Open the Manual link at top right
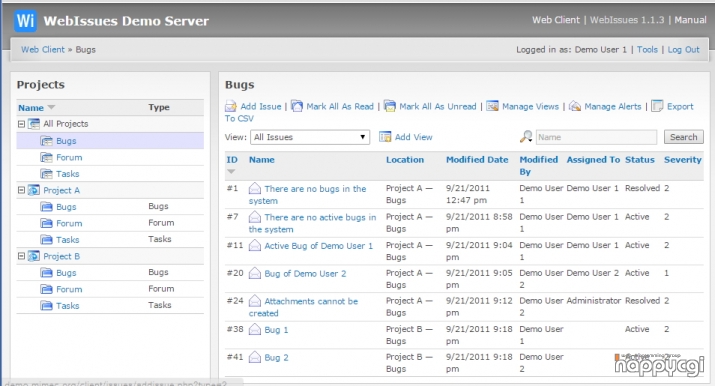 click(x=690, y=20)
